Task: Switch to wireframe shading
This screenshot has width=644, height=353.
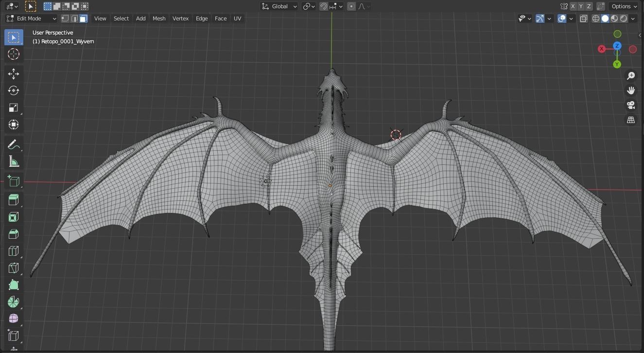Action: [x=596, y=18]
